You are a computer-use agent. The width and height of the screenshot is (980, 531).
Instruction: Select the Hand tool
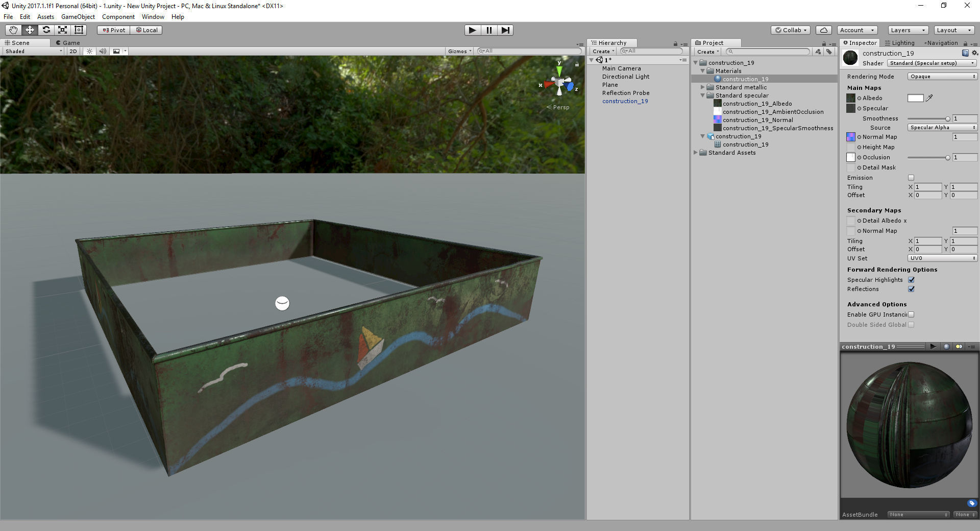pyautogui.click(x=13, y=30)
